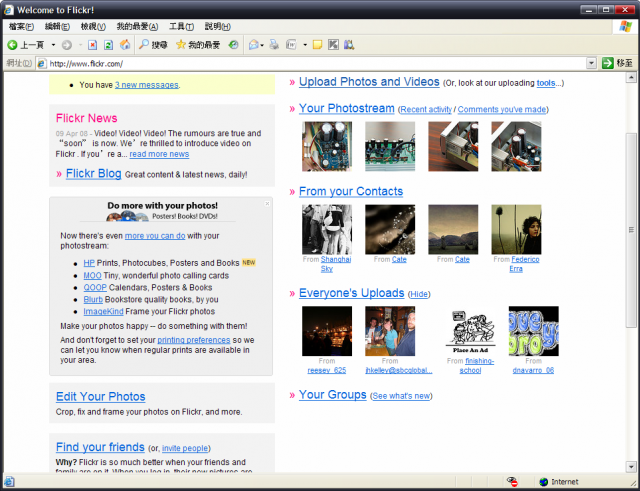Open the 搜尋 search panel
The height and width of the screenshot is (491, 640).
pos(153,45)
